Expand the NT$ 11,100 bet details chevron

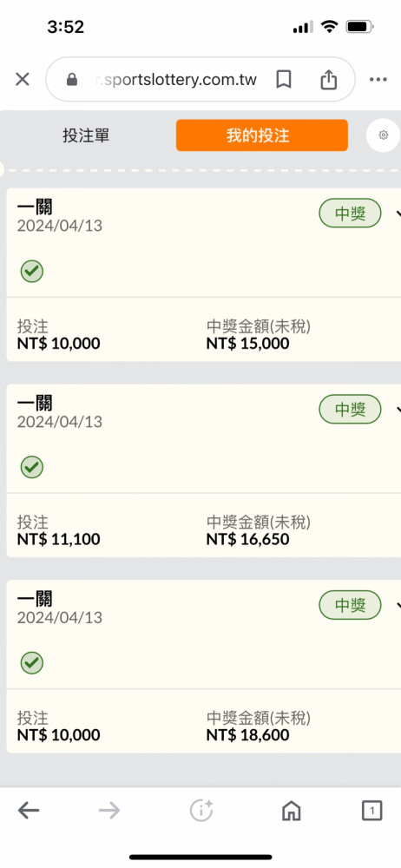398,409
